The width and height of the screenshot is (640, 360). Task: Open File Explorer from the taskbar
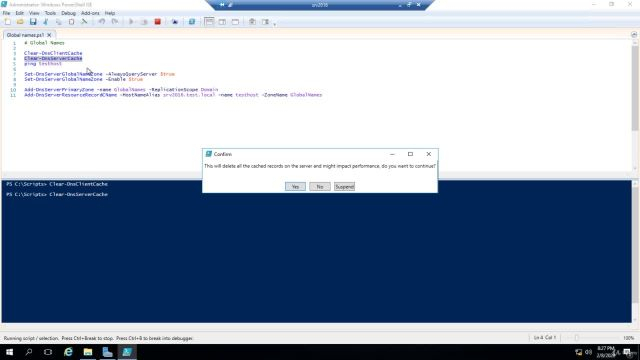click(88, 352)
